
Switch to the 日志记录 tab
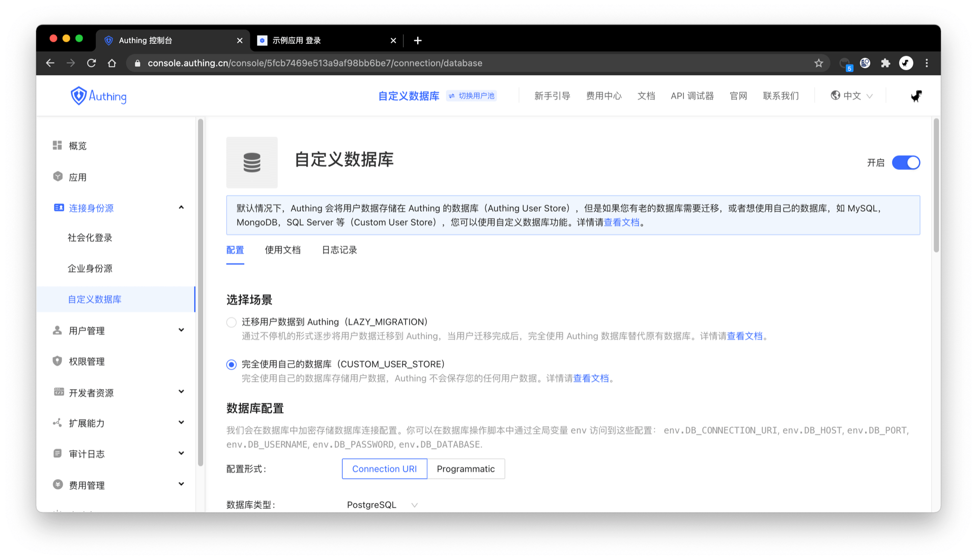339,250
